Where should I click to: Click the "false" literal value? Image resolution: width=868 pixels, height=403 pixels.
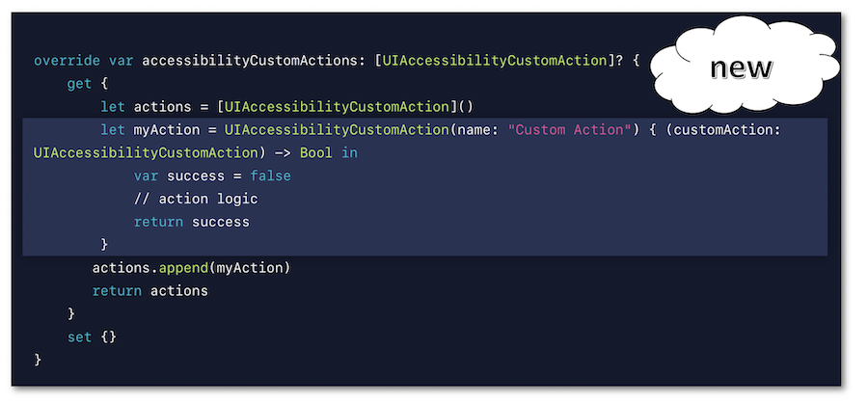[270, 175]
